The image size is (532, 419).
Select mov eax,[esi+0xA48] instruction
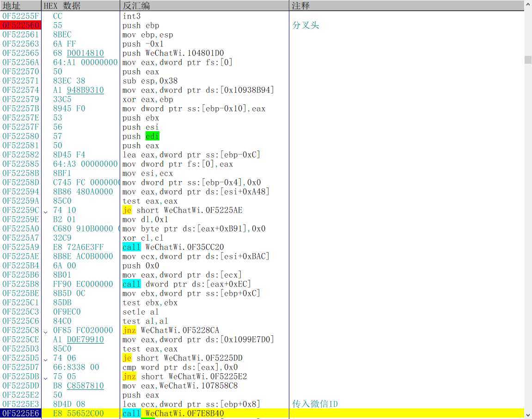click(x=196, y=192)
